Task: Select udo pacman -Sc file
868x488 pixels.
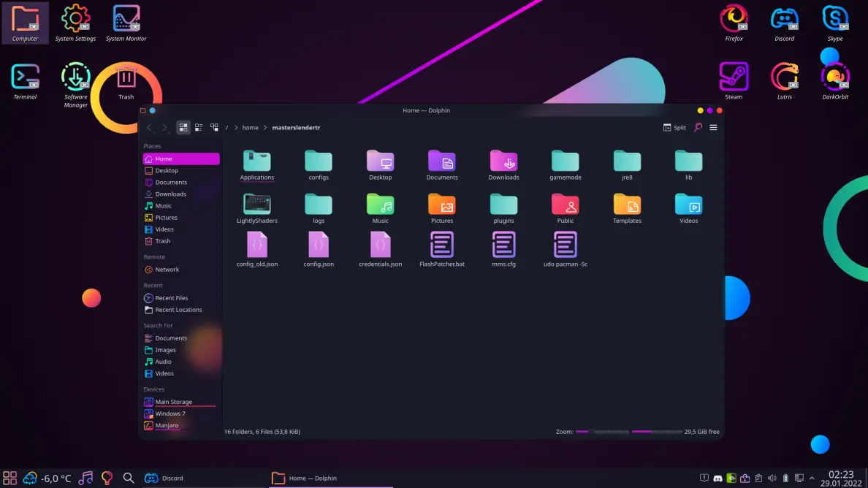Action: click(x=566, y=250)
